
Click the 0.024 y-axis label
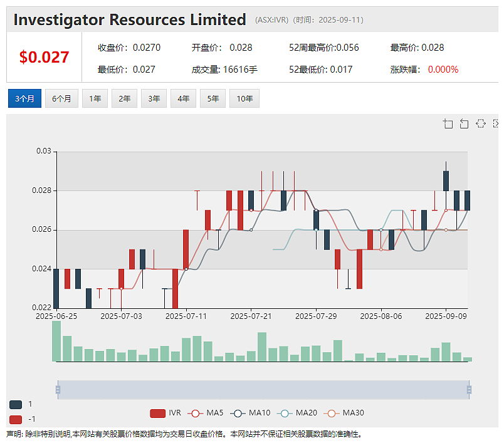click(42, 269)
